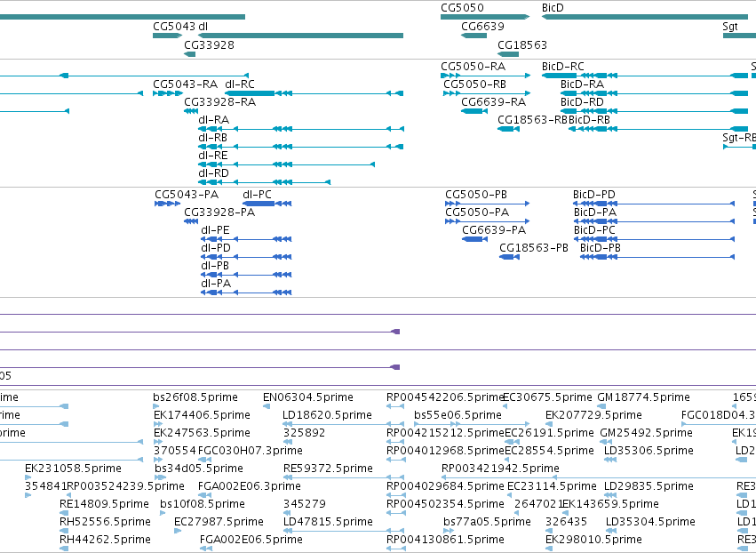
Task: Click the BicD-RC transcript label
Action: [x=562, y=66]
